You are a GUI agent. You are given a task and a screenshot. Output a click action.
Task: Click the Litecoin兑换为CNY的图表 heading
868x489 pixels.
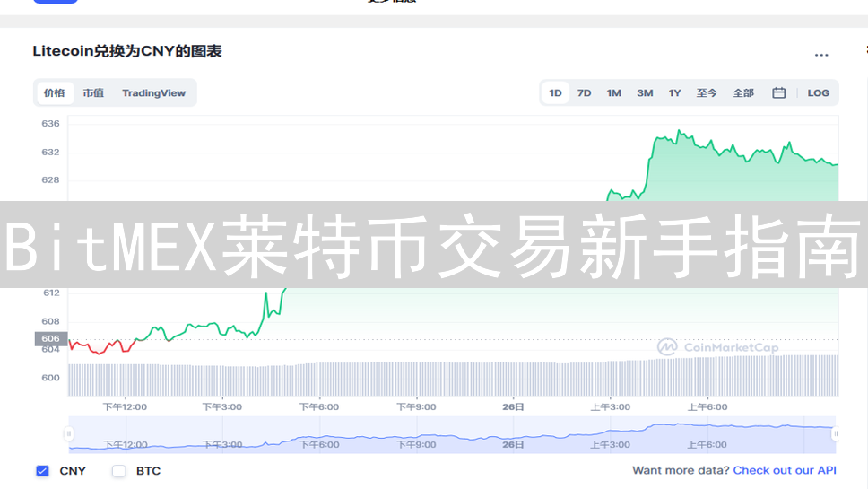tap(127, 51)
